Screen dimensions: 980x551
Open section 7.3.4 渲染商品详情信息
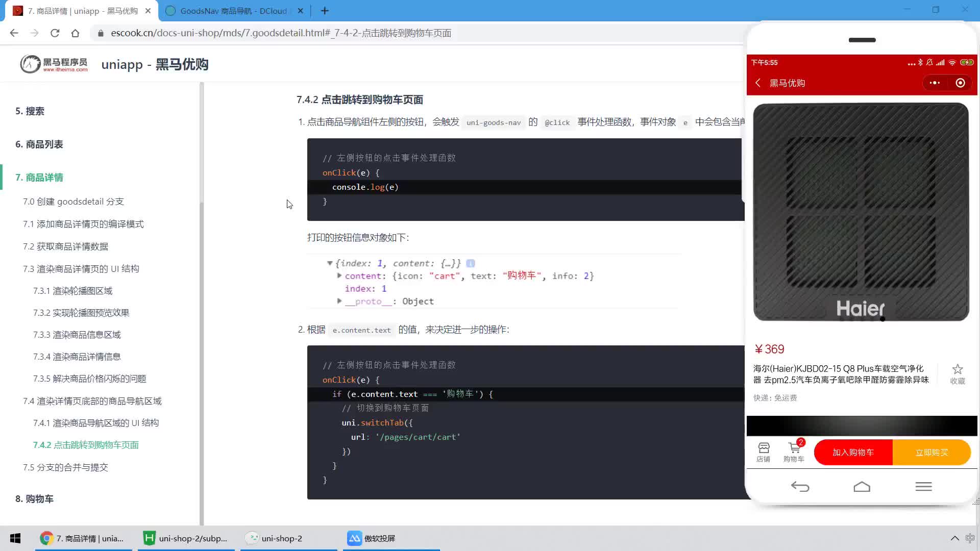coord(77,357)
